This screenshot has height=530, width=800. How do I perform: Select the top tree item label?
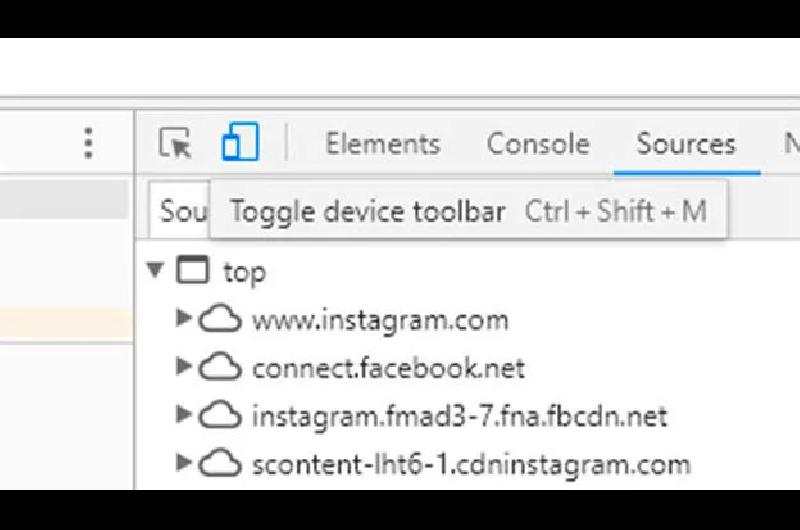(x=245, y=272)
